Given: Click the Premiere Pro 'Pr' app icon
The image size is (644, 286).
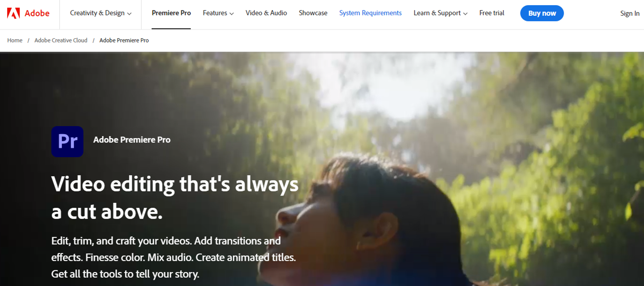Looking at the screenshot, I should coord(67,141).
